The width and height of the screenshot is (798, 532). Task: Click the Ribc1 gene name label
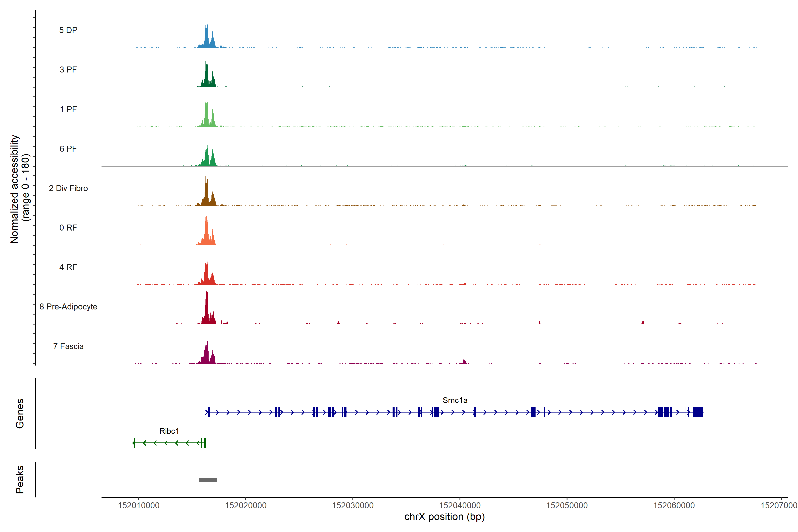(x=169, y=431)
